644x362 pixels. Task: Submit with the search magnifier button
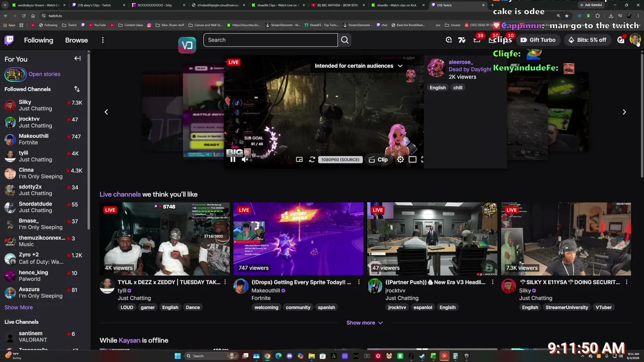pos(345,40)
